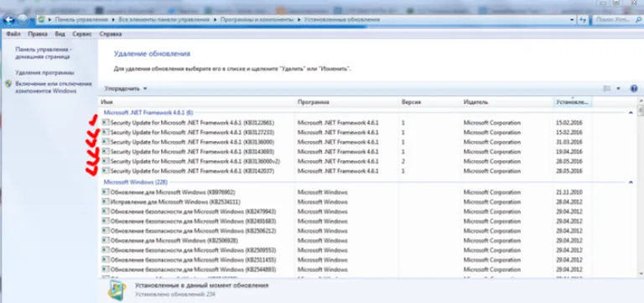Open the Удаление программы link
Image resolution: width=644 pixels, height=303 pixels.
44,73
